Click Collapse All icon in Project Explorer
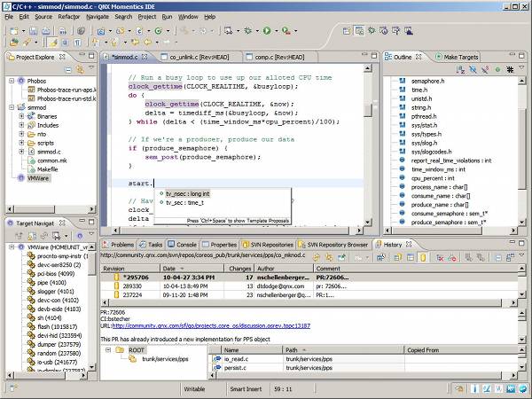The height and width of the screenshot is (399, 532). [x=68, y=70]
